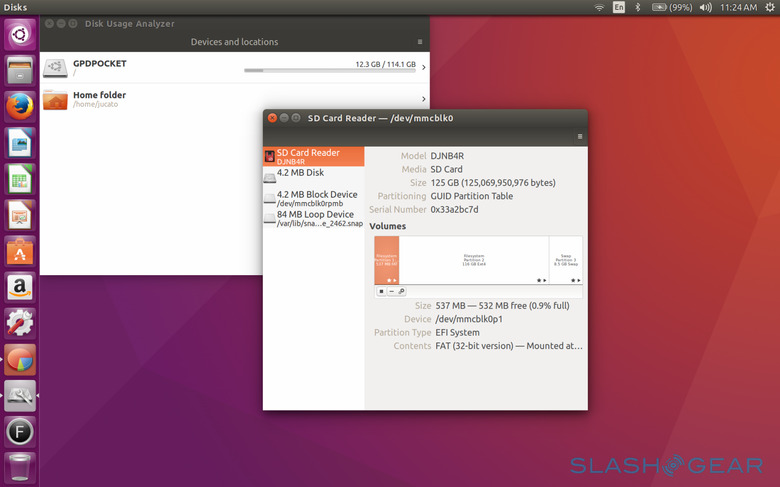This screenshot has height=487, width=780.
Task: Close the SD Card Reader Disks window
Action: (x=272, y=118)
